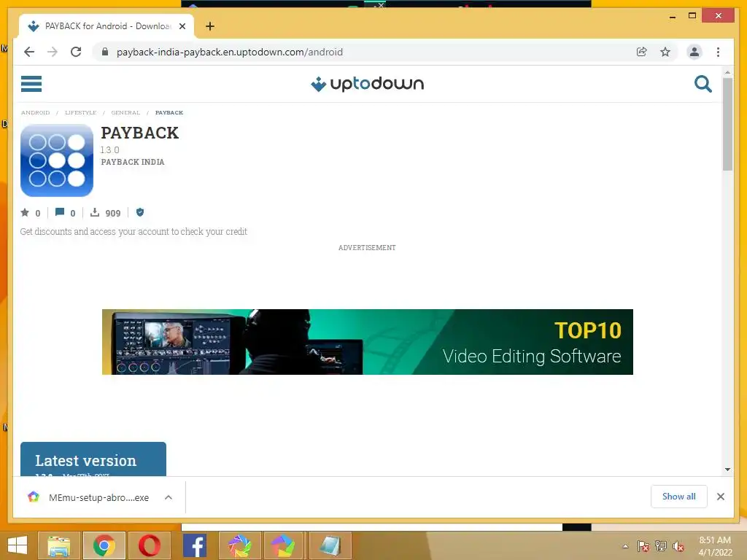Click the notepad taskbar icon
Screen dimensions: 747x560
click(330, 545)
